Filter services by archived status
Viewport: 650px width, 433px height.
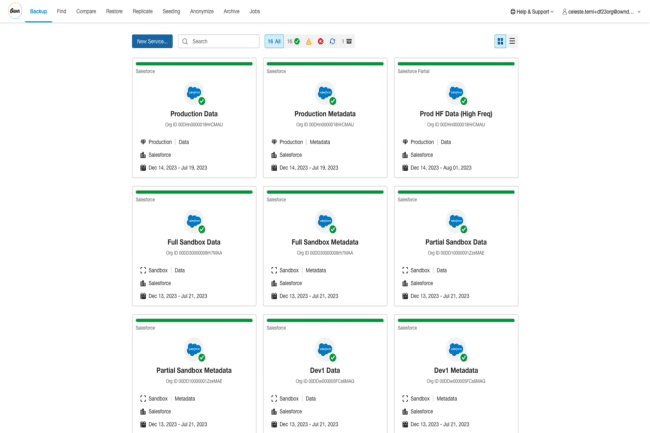coord(347,41)
